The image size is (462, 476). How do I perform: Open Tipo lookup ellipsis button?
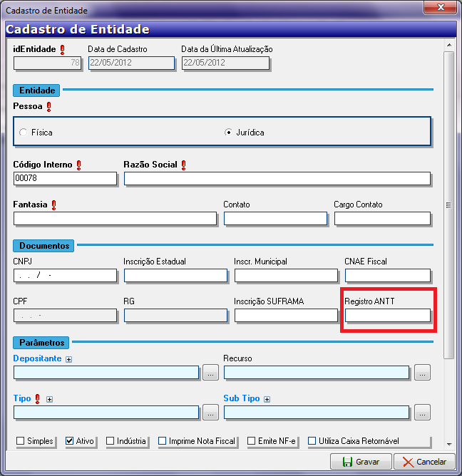coord(210,413)
